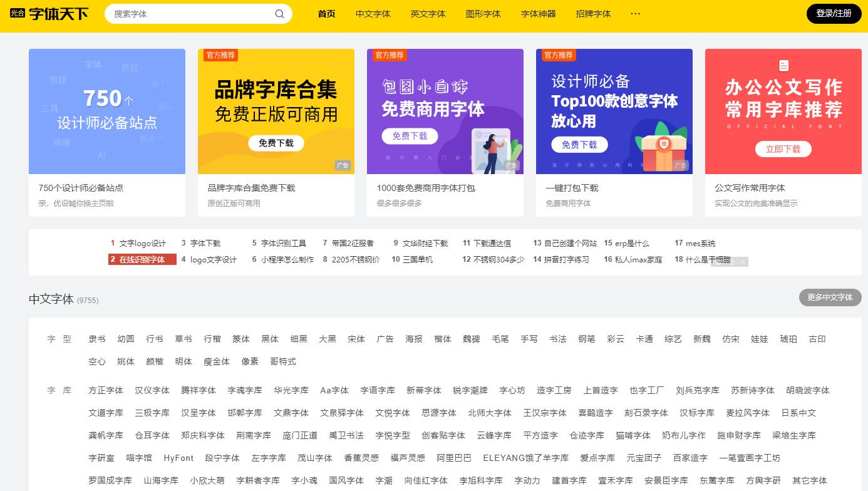The width and height of the screenshot is (868, 491).
Task: Click hot search 字体下载
Action: [205, 243]
